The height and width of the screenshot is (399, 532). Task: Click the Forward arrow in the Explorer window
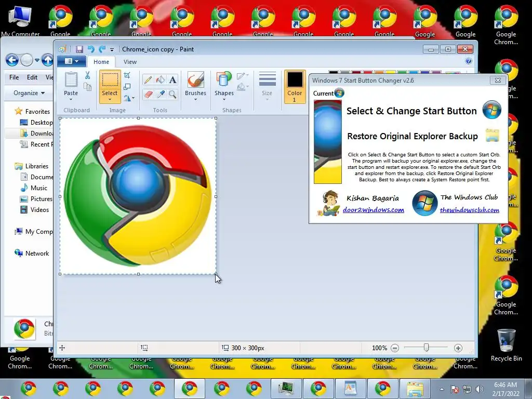26,60
